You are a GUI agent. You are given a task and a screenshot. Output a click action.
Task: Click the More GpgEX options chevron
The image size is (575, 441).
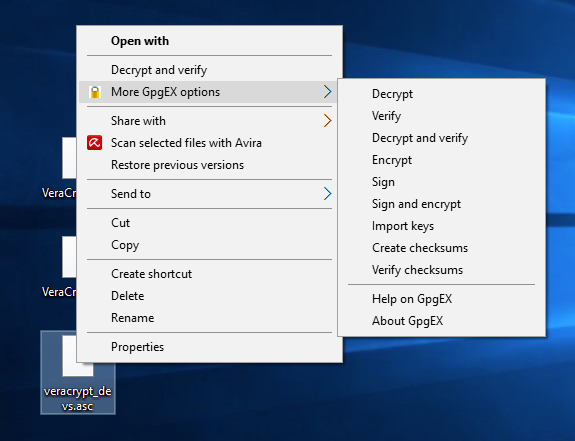pos(327,92)
